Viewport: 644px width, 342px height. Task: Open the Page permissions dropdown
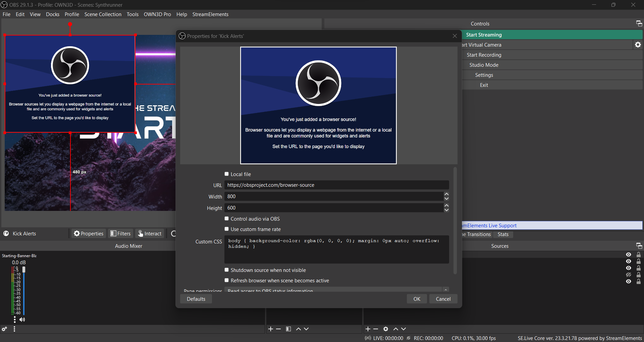click(x=337, y=289)
